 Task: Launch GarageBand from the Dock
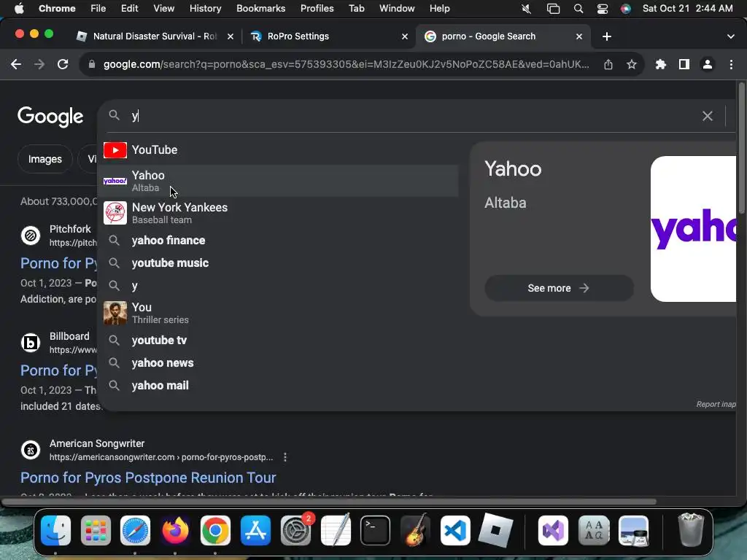pos(415,531)
